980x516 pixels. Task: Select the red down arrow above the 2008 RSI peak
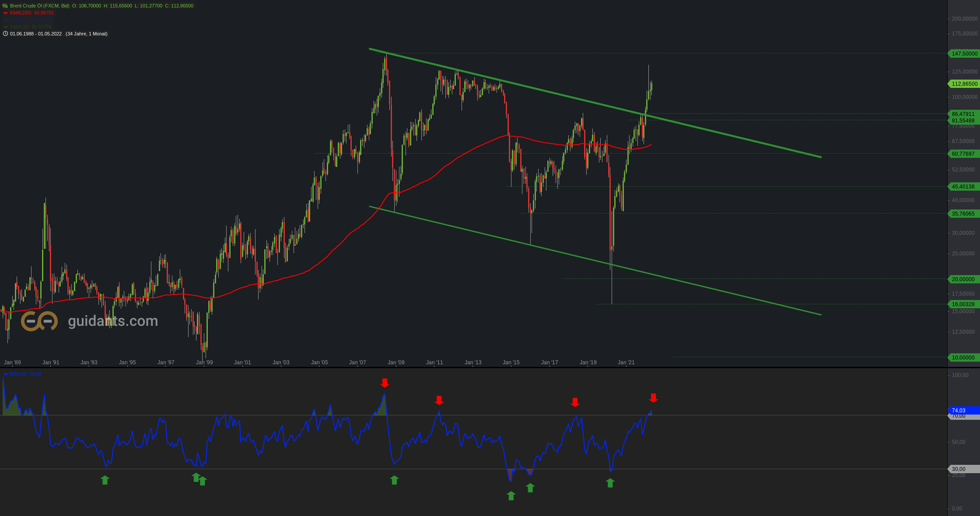pos(385,383)
